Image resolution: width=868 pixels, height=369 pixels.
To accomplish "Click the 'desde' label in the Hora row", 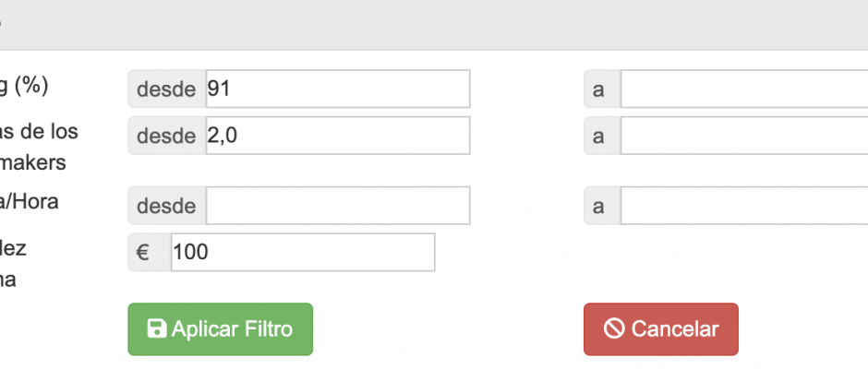I will (166, 206).
